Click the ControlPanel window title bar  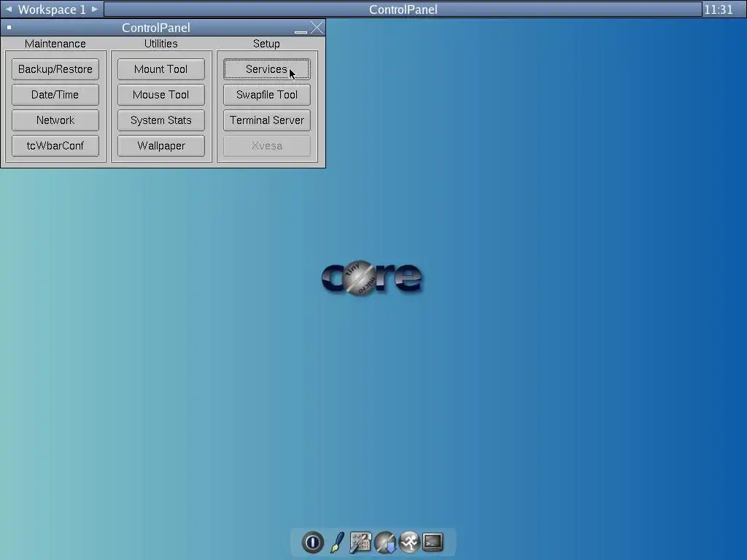[156, 28]
